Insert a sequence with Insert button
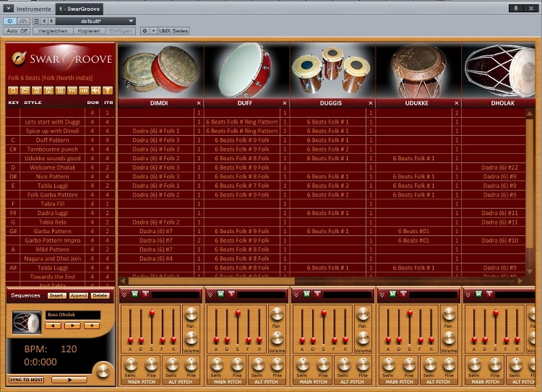 pyautogui.click(x=56, y=296)
